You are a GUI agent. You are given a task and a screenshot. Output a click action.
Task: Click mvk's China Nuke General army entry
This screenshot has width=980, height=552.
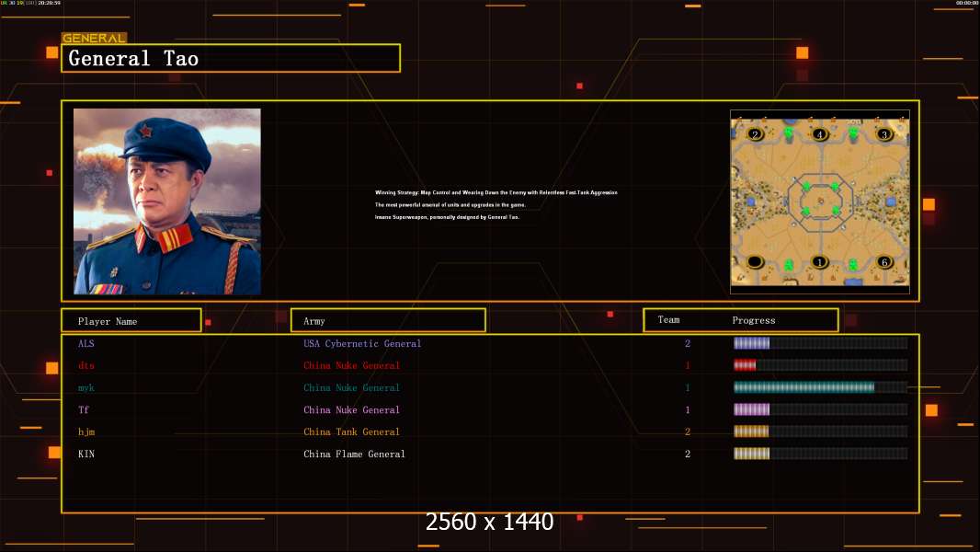pos(351,387)
